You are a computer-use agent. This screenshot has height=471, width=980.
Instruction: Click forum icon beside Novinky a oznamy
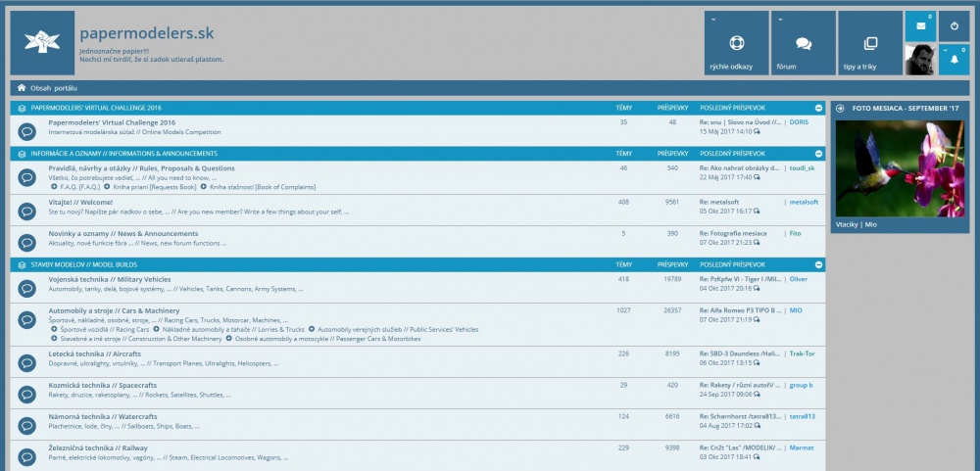[x=26, y=243]
